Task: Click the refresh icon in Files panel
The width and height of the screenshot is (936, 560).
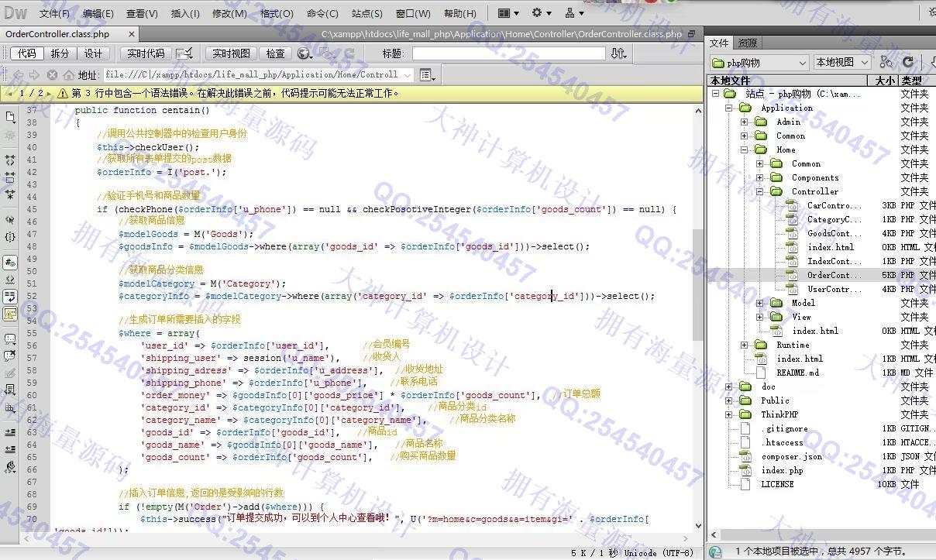Action: tap(908, 62)
